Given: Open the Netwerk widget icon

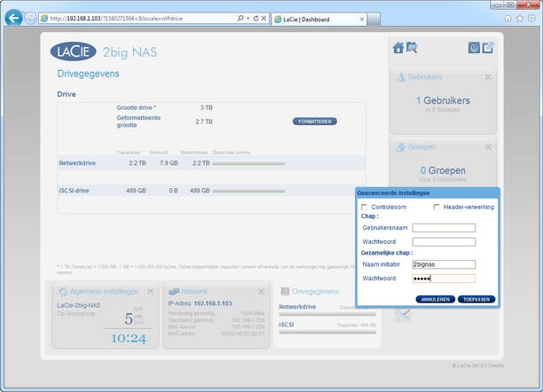Looking at the screenshot, I should 174,292.
